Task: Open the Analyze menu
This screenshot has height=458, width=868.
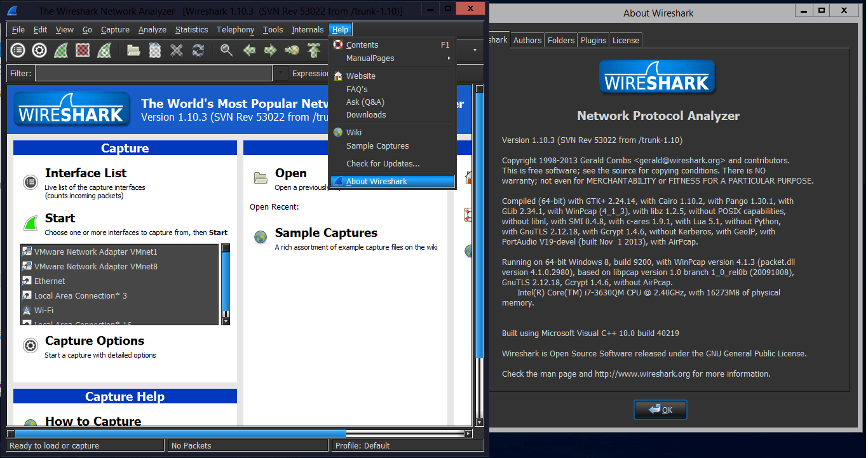Action: click(x=153, y=30)
